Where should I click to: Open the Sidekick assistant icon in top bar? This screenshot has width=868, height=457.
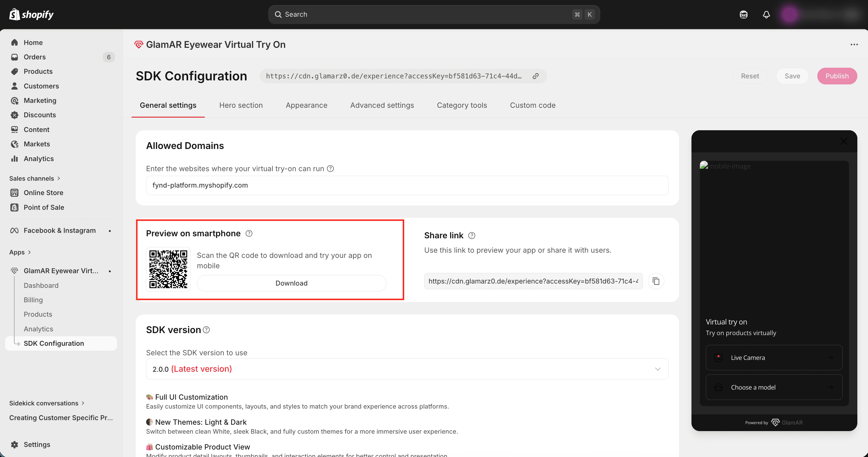pos(743,14)
